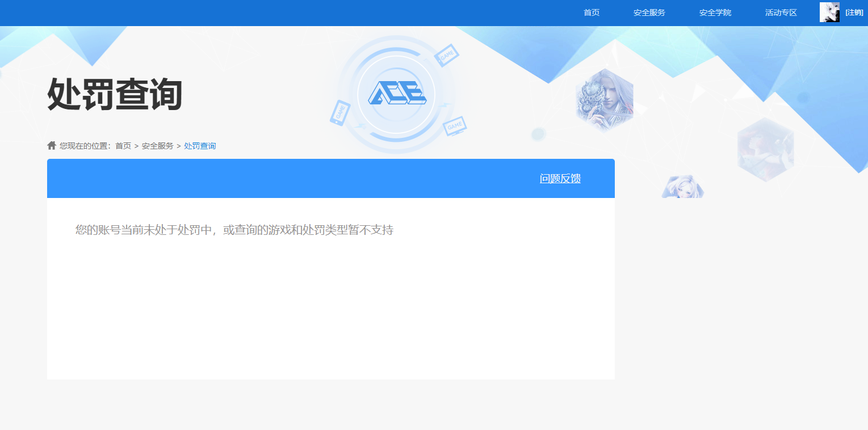
Task: Click the ACE logo emblem
Action: point(397,94)
